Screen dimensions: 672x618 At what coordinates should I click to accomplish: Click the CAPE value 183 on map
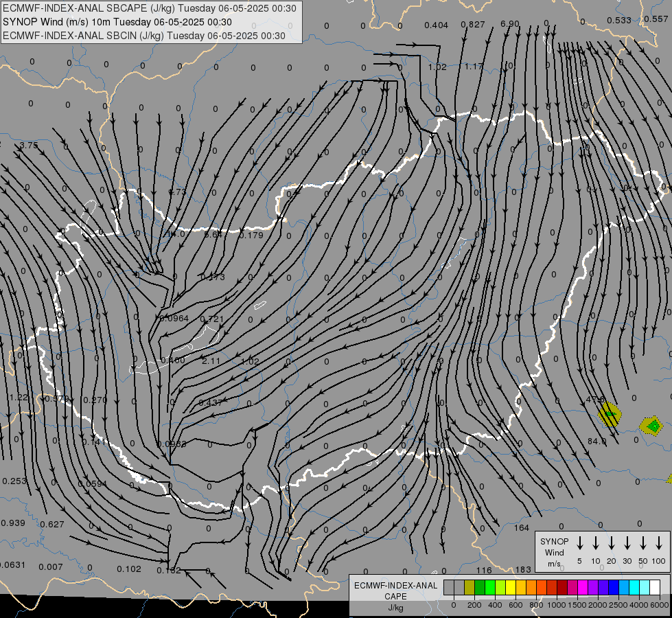click(523, 569)
